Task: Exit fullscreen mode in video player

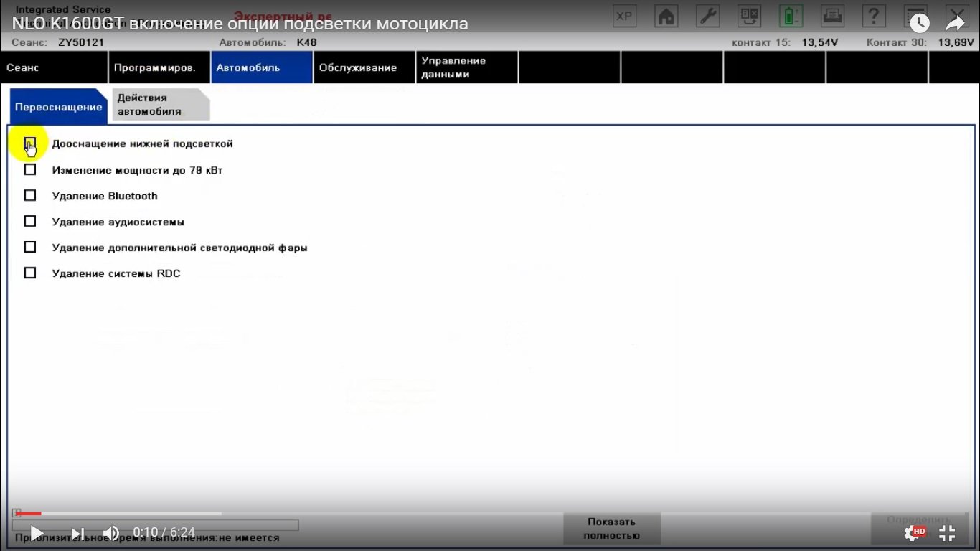Action: [947, 532]
